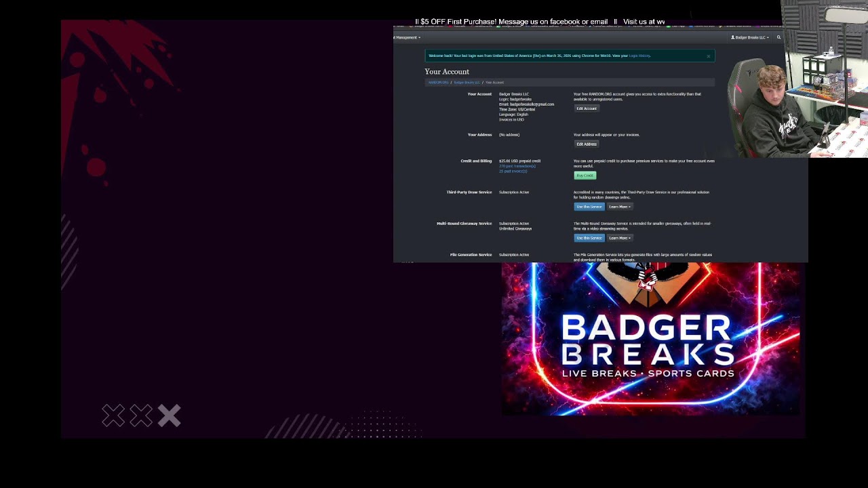868x488 pixels.
Task: Select File Generation 'Subscription Active' text
Action: 514,255
